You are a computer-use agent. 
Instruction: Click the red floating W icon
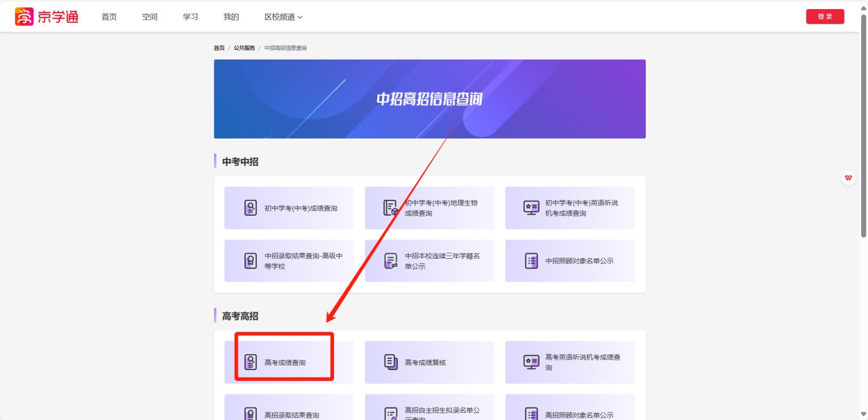[x=848, y=178]
